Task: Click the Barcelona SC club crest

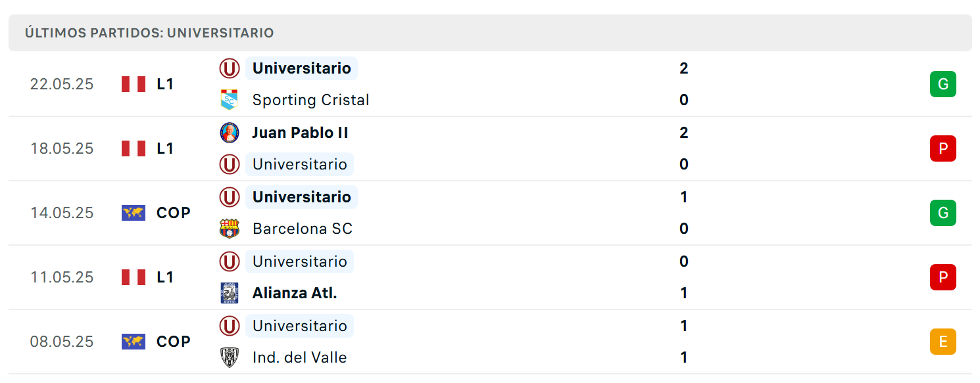Action: tap(229, 229)
